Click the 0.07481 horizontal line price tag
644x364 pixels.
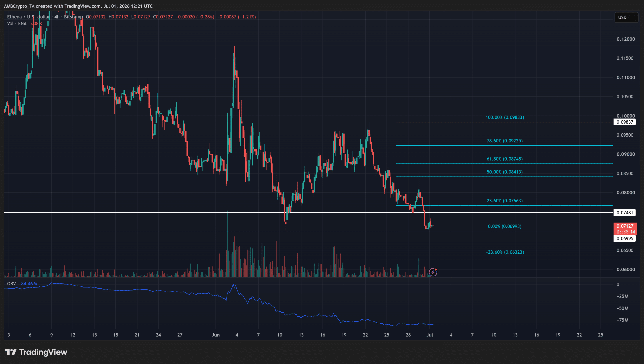pos(625,213)
